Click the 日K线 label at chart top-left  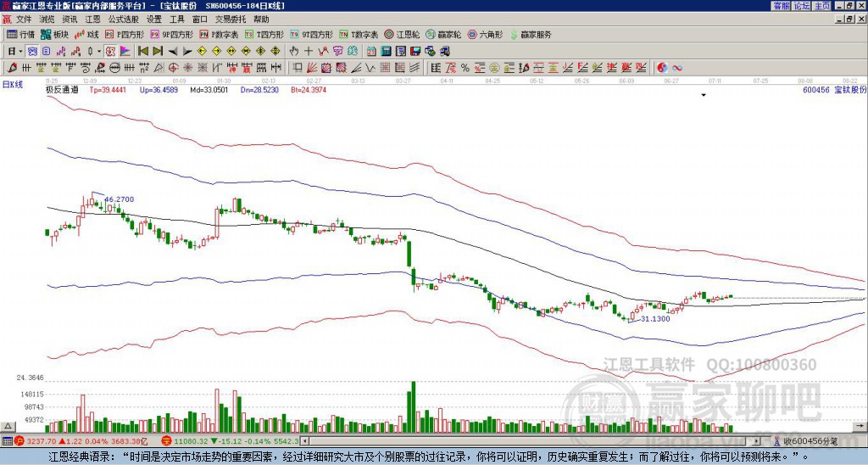[x=13, y=85]
